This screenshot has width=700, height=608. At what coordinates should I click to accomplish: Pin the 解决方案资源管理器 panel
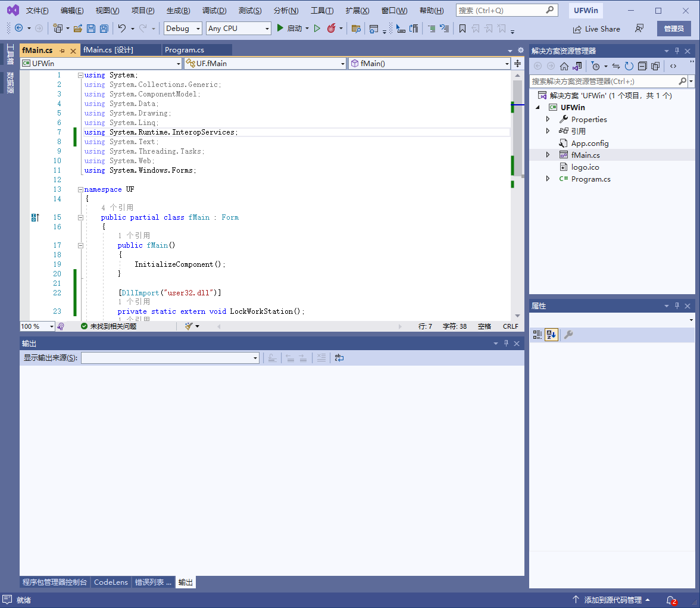click(x=677, y=51)
